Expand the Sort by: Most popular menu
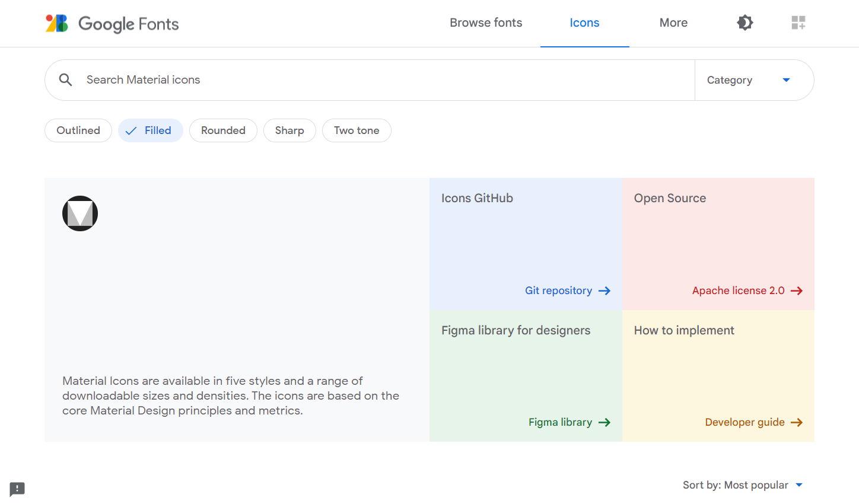 point(742,485)
